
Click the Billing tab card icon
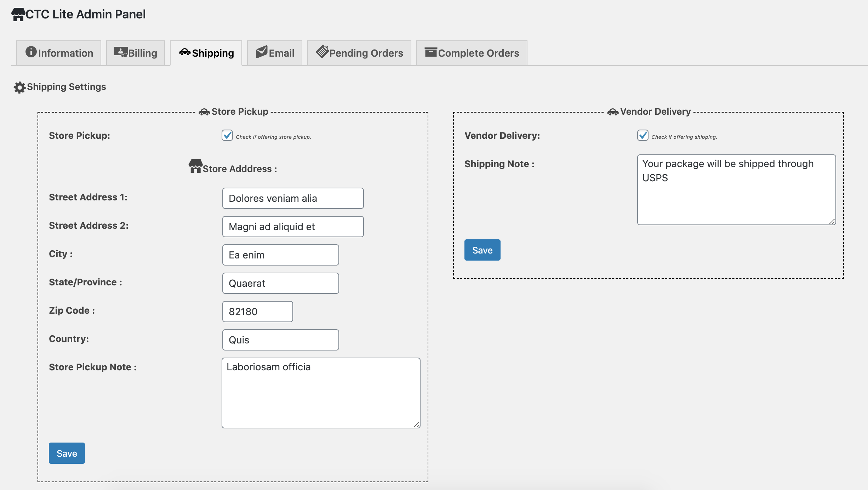pyautogui.click(x=121, y=52)
